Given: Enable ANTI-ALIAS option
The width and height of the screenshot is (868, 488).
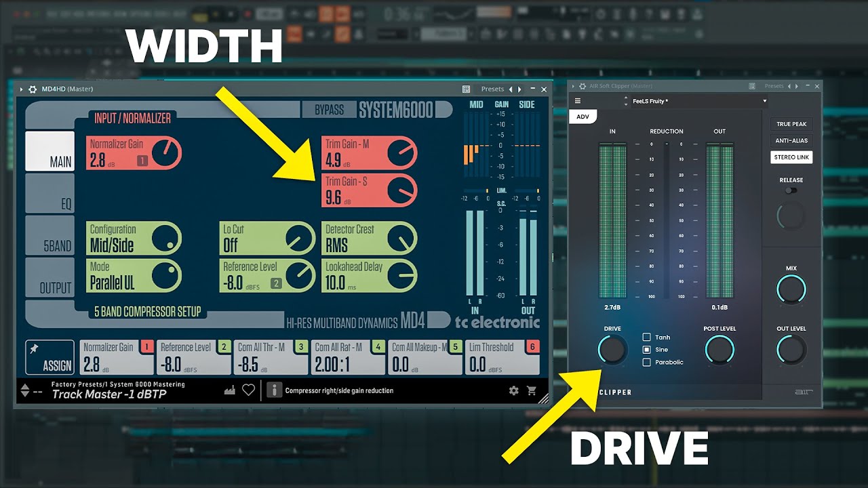Looking at the screenshot, I should pos(791,140).
